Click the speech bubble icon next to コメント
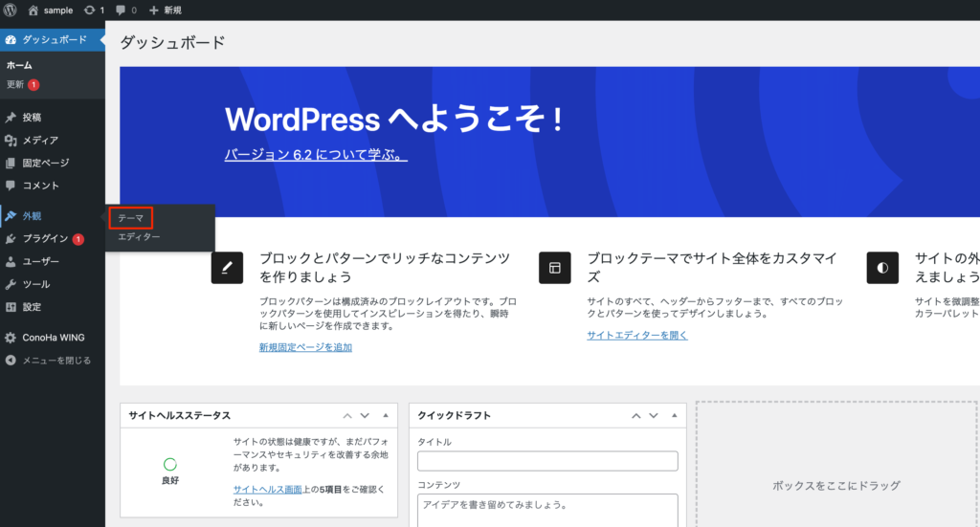The width and height of the screenshot is (980, 527). pos(11,186)
